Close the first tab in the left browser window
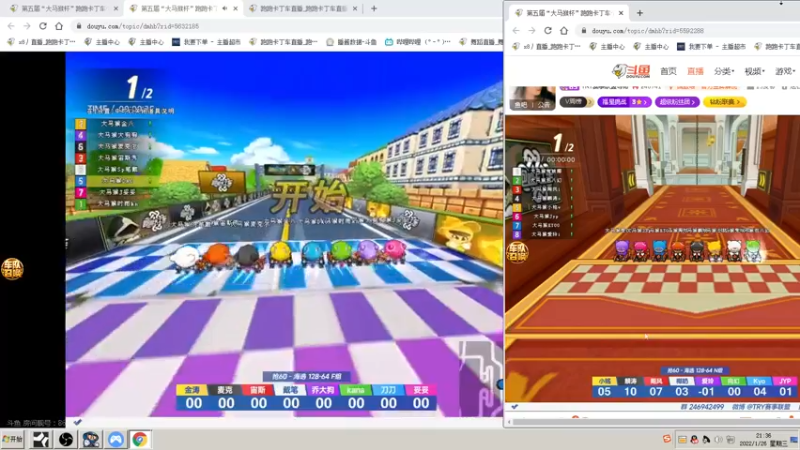The image size is (800, 450). click(x=116, y=8)
